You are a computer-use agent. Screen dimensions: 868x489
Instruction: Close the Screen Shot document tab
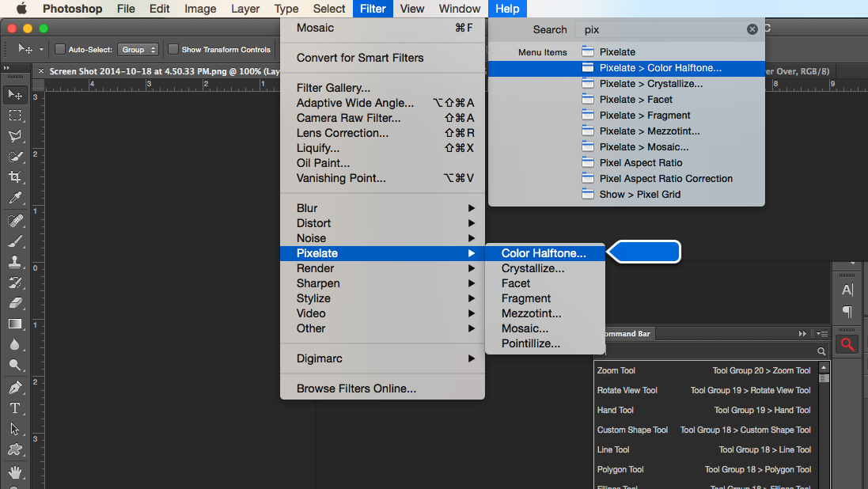tap(41, 71)
